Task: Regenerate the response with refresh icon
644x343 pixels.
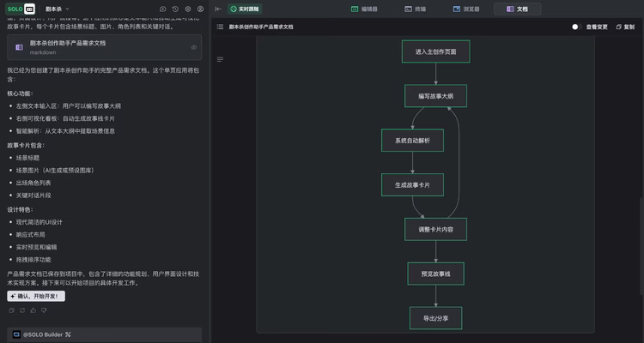Action: point(22,310)
